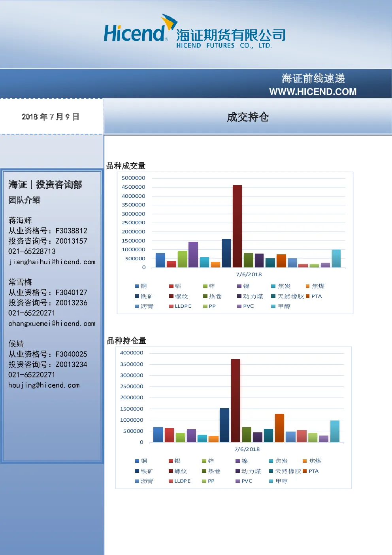The height and width of the screenshot is (555, 392).
Task: Click the 甲醇 legend entry in 品种成交量 chart
Action: pyautogui.click(x=281, y=307)
